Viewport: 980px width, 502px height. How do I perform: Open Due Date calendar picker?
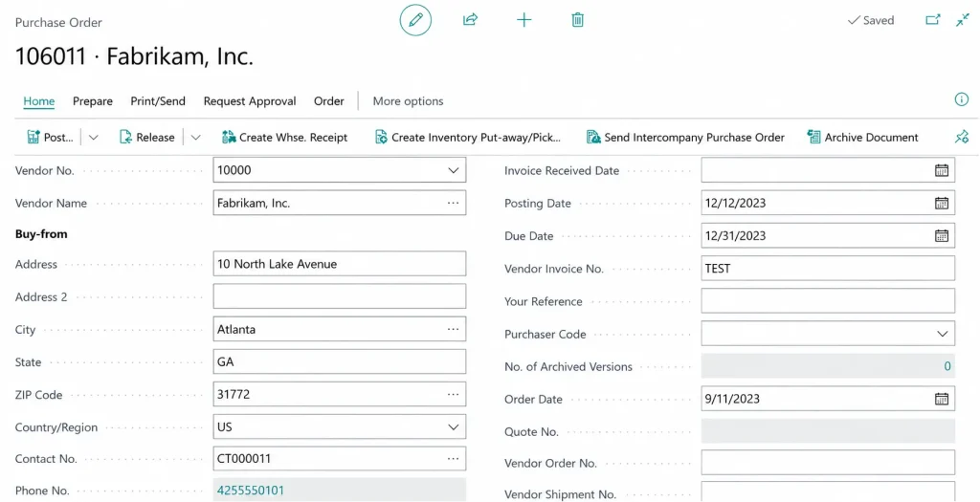[x=942, y=235]
